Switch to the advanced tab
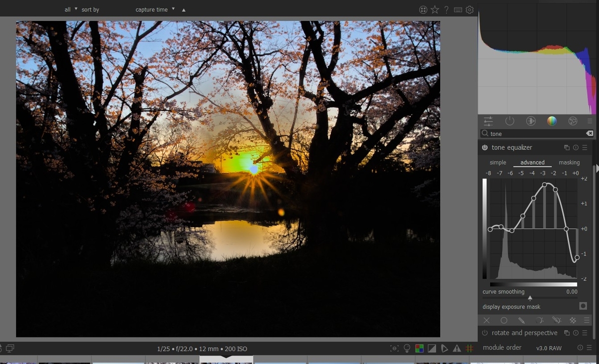Image resolution: width=599 pixels, height=364 pixels. pos(532,163)
